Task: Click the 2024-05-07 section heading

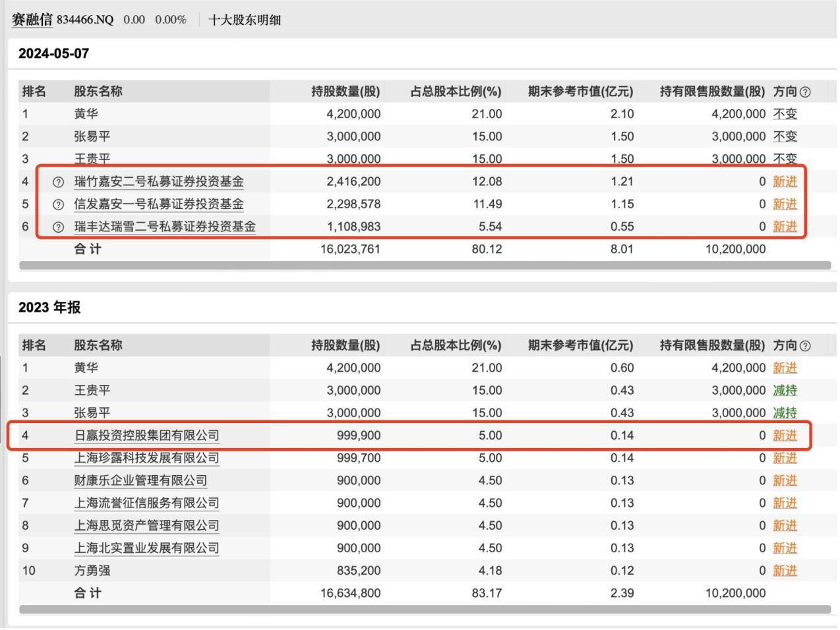Action: click(53, 53)
